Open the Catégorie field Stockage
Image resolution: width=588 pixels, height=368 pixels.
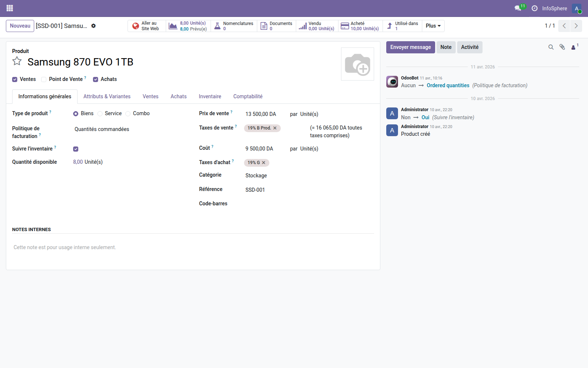[256, 176]
